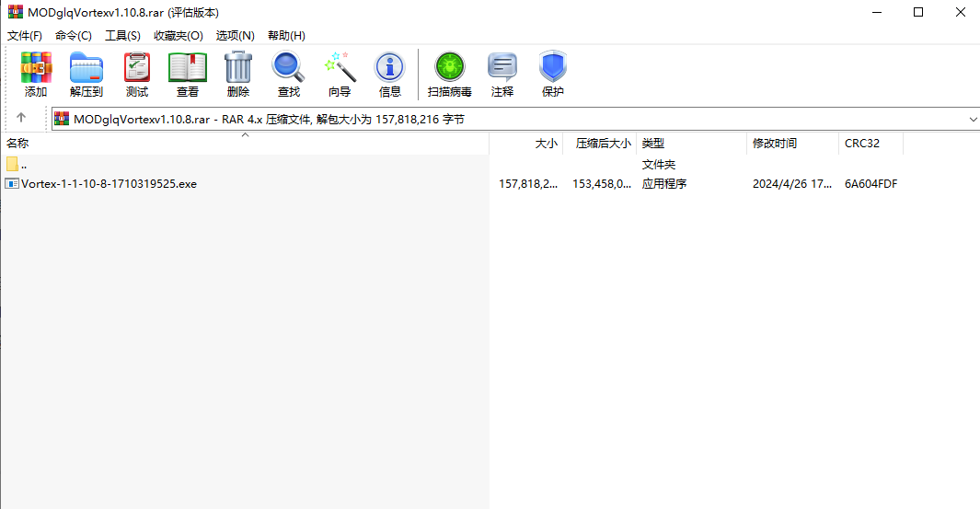Expand the address bar path dropdown

[x=973, y=120]
